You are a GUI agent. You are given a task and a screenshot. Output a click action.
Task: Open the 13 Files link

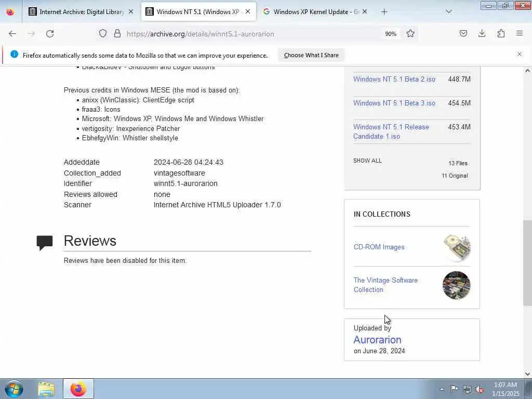coord(458,163)
